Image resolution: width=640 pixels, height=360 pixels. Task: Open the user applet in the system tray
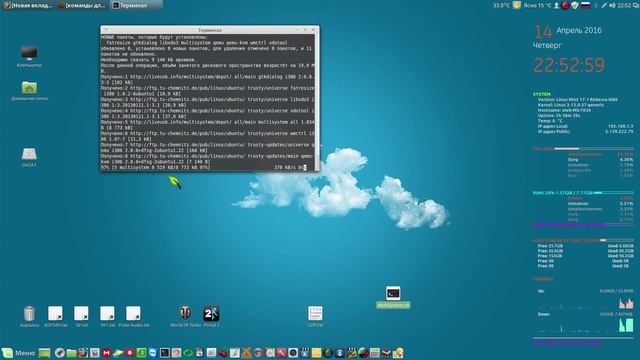[x=556, y=5]
